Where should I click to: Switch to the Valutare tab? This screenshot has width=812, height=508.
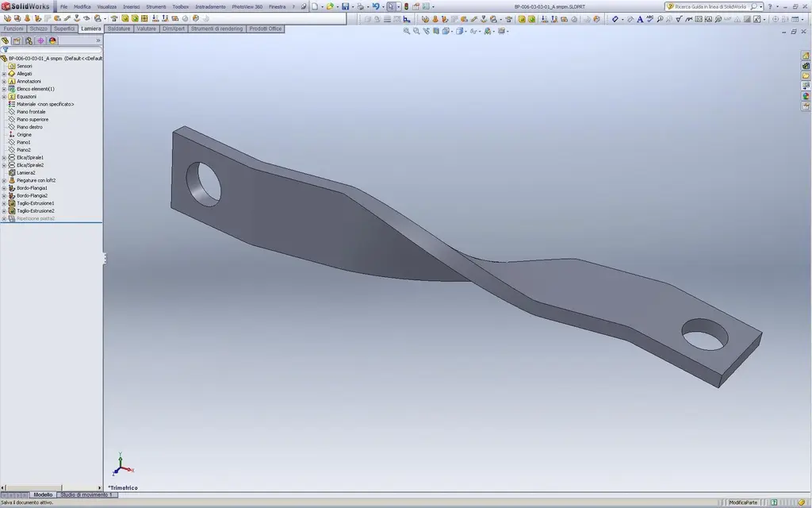coord(146,29)
